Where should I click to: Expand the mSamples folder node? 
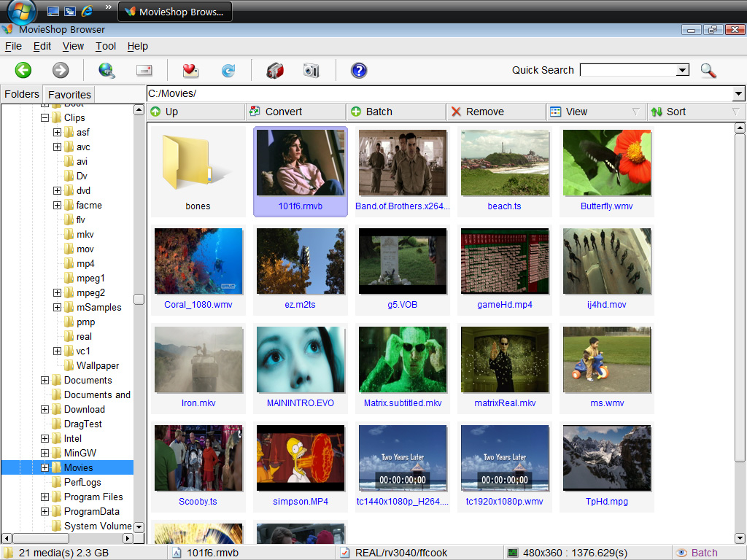(57, 307)
